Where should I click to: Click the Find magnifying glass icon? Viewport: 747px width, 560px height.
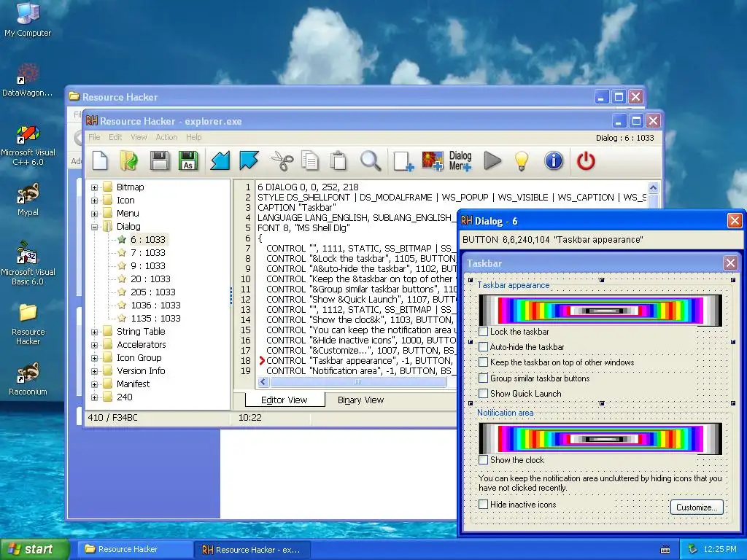tap(370, 160)
